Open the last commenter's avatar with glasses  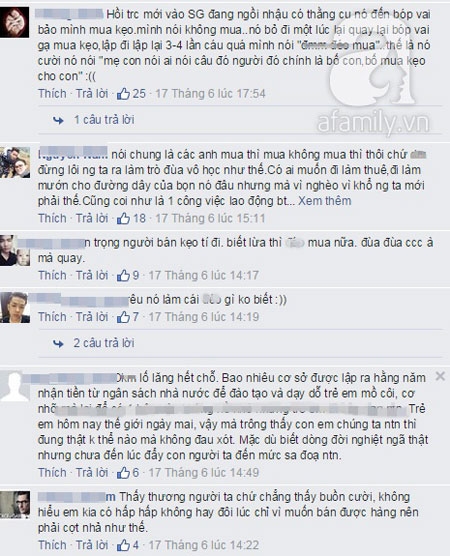(15, 505)
